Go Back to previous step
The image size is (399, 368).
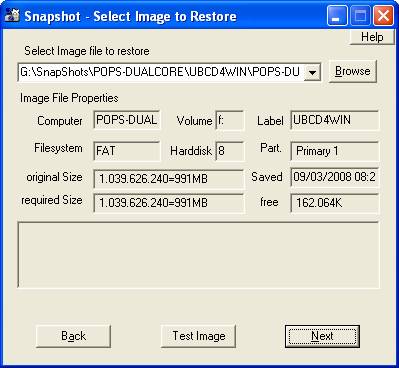pos(73,336)
